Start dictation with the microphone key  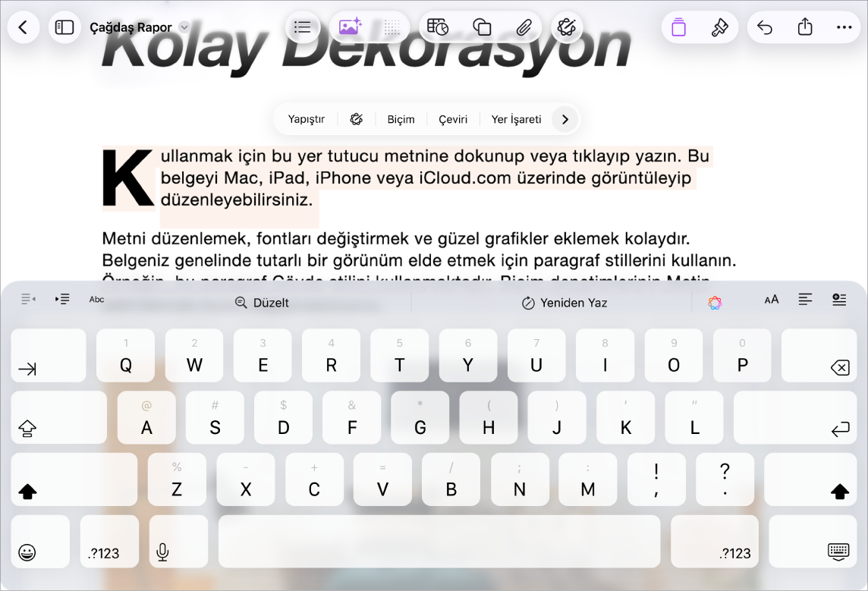178,541
